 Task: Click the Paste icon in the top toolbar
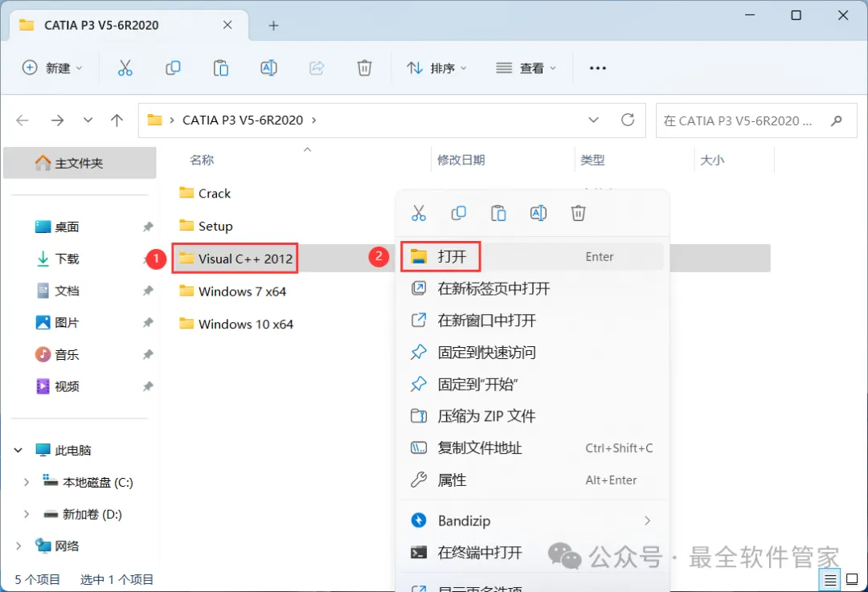click(x=221, y=68)
